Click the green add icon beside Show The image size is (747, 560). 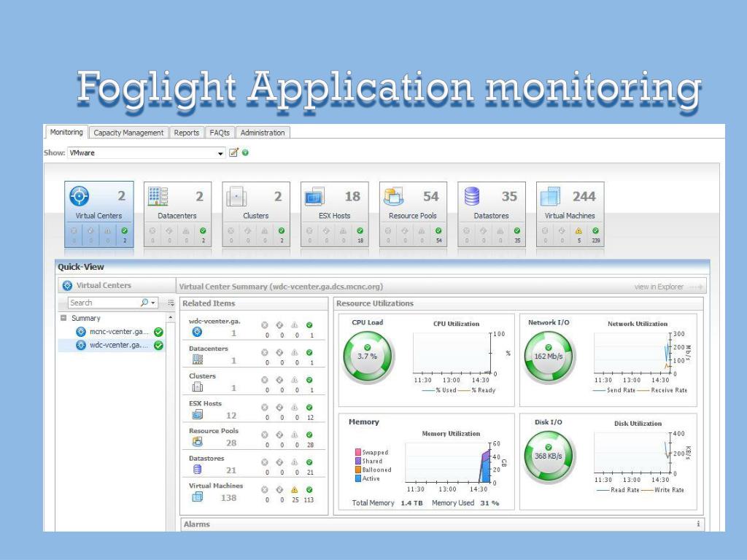245,152
